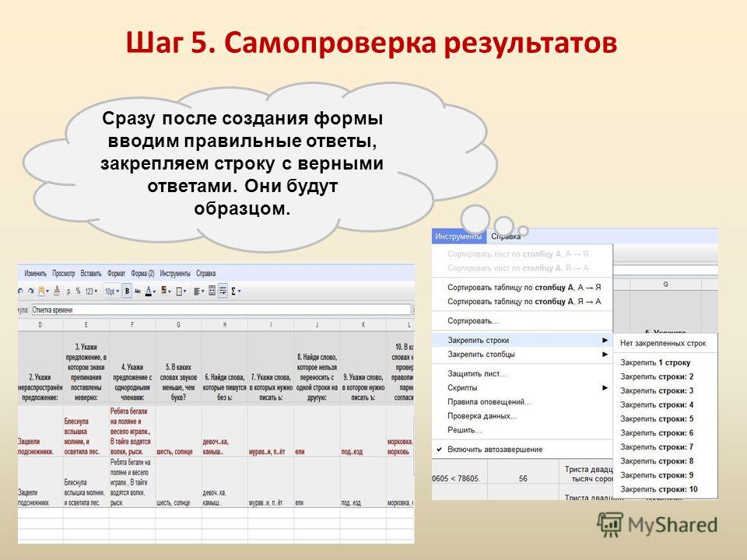Click the clipboard paste icon in toolbar
Screen dimensions: 747x560
[x=44, y=291]
